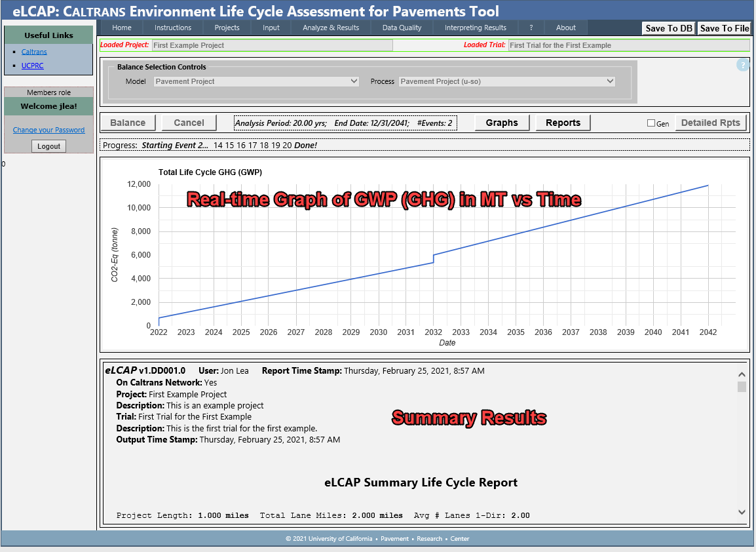
Task: Open the Process dropdown list
Action: [x=507, y=81]
